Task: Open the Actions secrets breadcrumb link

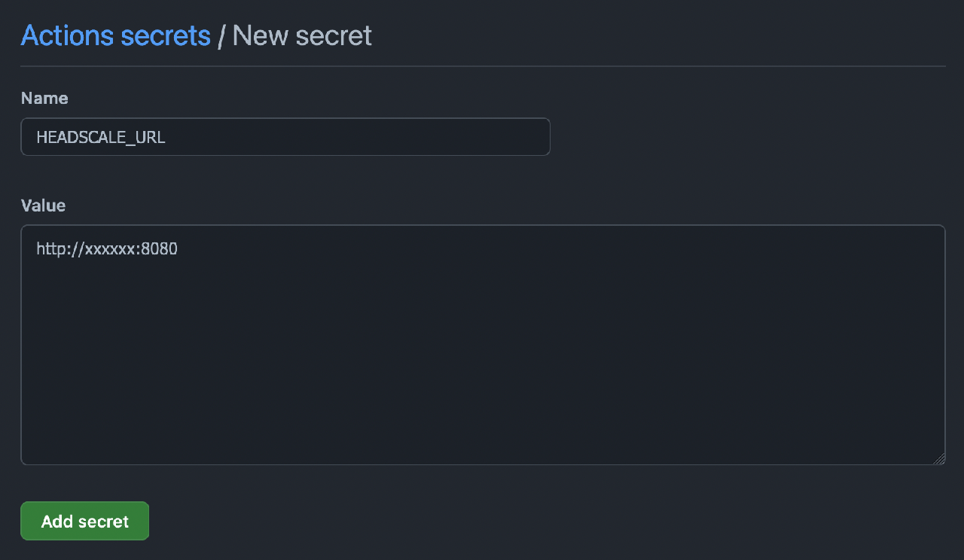Action: [115, 35]
